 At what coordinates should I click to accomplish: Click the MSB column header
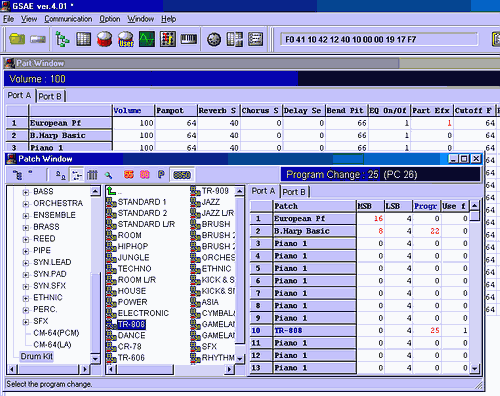coord(370,206)
